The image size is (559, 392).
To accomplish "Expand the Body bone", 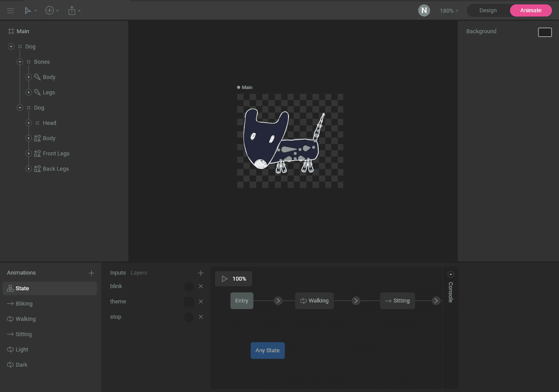I will 28,77.
